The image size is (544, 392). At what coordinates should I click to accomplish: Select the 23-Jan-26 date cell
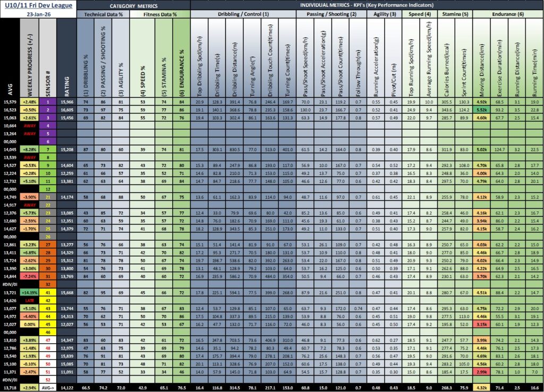tap(37, 14)
